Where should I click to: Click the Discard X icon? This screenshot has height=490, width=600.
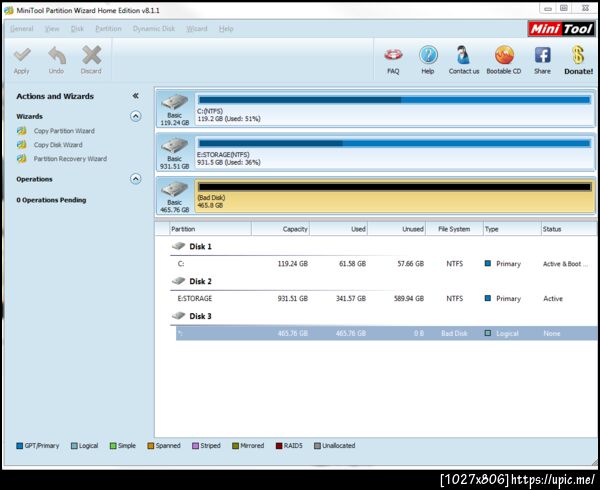91,55
